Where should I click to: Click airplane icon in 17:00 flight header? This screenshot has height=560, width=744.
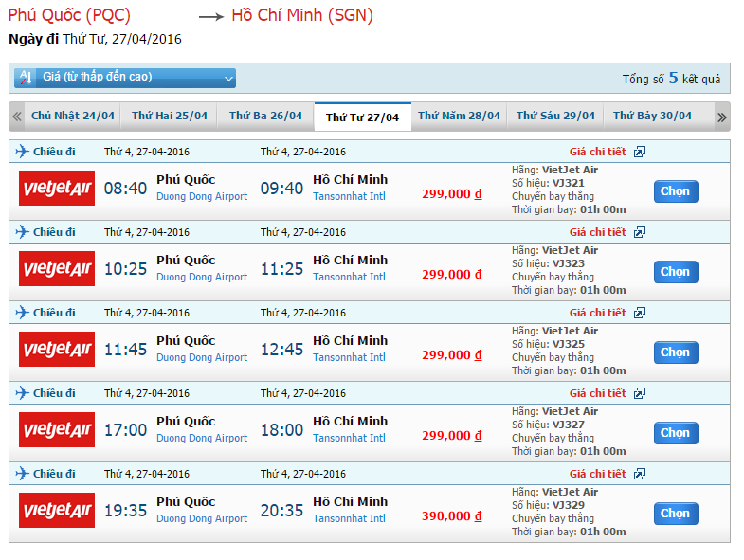(22, 393)
